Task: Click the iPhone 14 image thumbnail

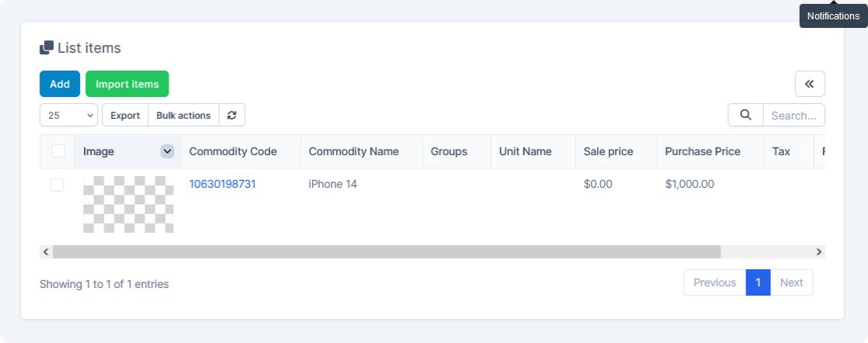Action: 128,204
